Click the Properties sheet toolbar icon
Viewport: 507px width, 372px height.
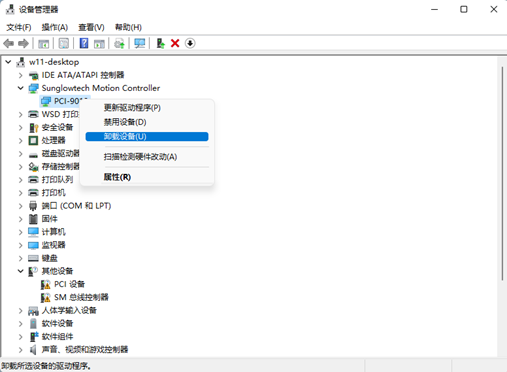[64, 43]
